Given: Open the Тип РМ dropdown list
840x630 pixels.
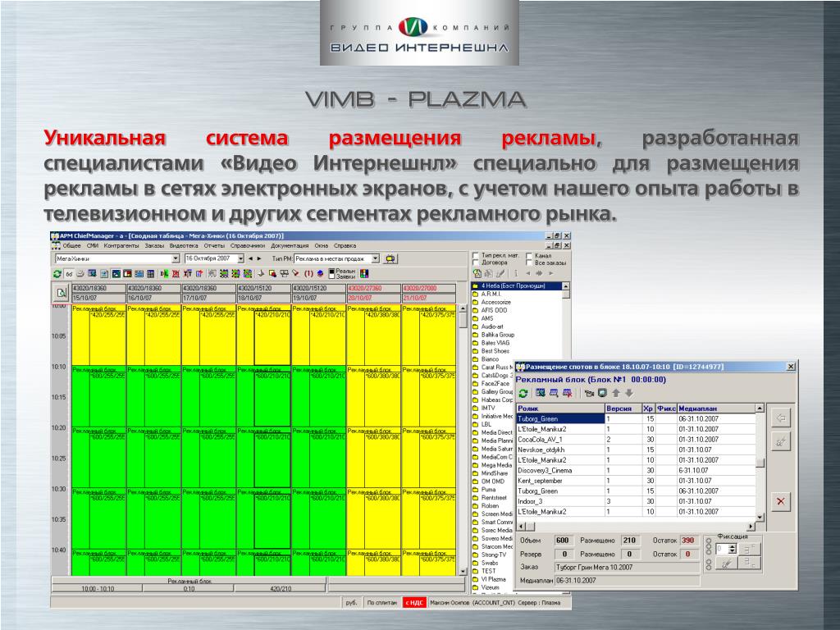Looking at the screenshot, I should [x=376, y=258].
